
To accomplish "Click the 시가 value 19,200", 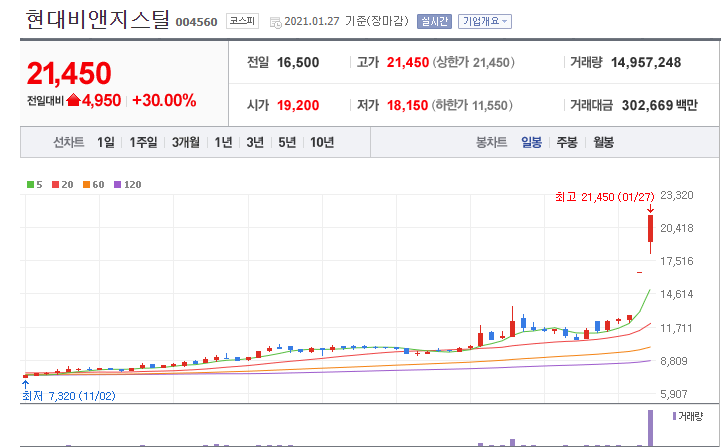I will pyautogui.click(x=298, y=105).
